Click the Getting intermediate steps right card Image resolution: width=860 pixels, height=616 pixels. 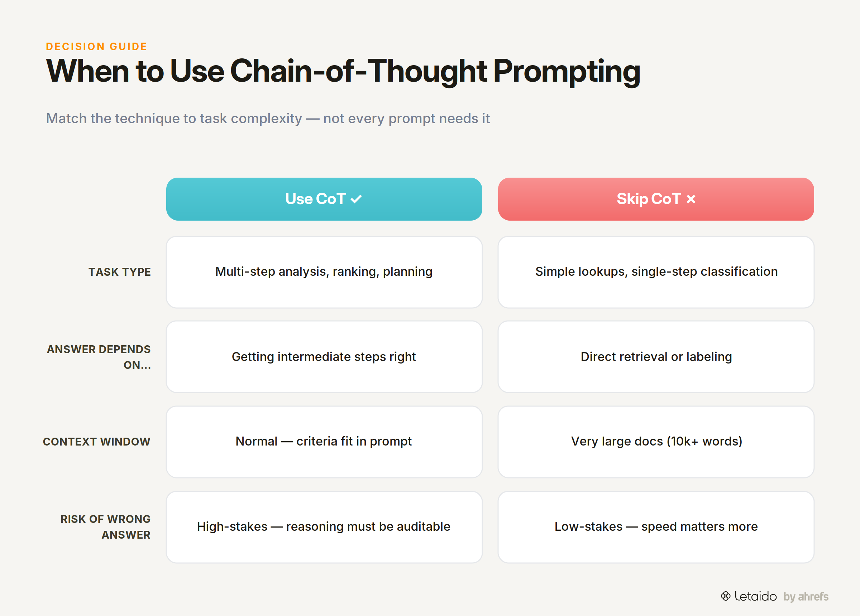click(324, 357)
